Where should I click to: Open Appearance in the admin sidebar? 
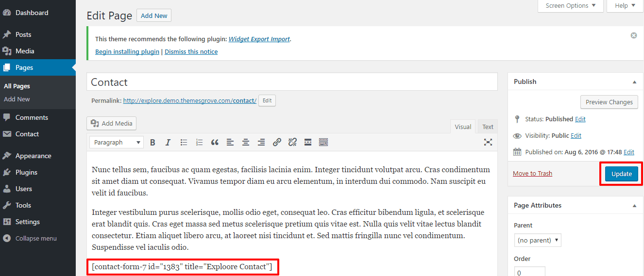tap(33, 156)
